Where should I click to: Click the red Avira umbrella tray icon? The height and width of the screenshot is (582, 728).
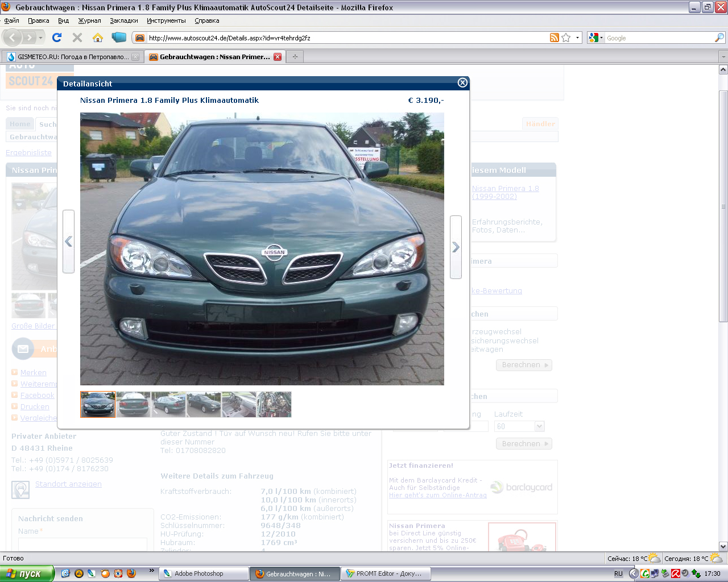pos(675,574)
